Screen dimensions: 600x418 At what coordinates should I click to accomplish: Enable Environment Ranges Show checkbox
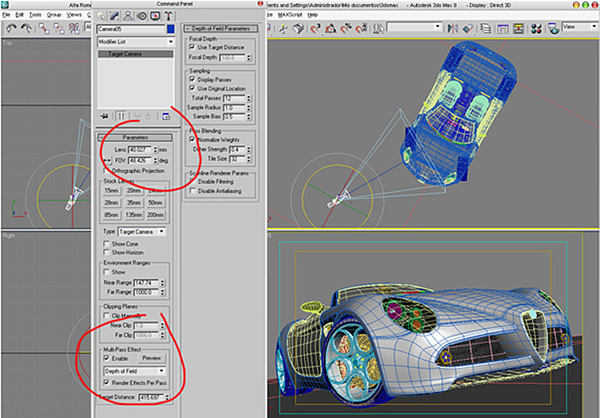tap(106, 272)
